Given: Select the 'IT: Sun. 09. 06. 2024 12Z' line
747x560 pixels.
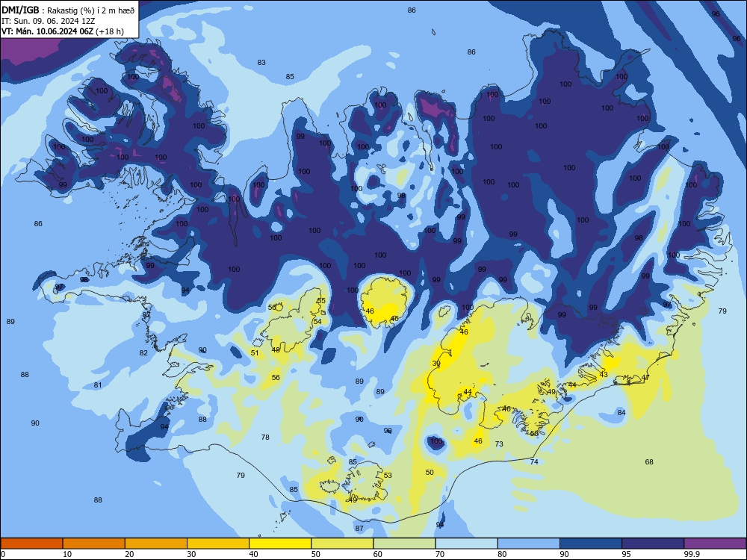Looking at the screenshot, I should 48,21.
